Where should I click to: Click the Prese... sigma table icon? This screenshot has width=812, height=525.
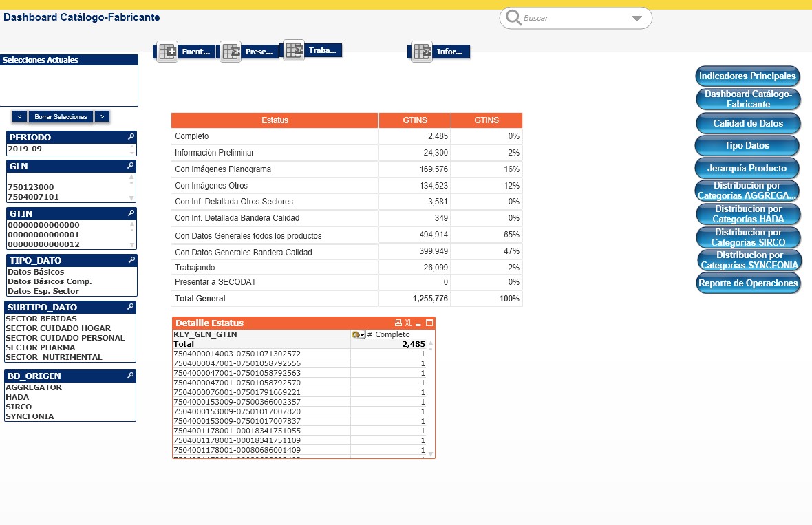(231, 52)
